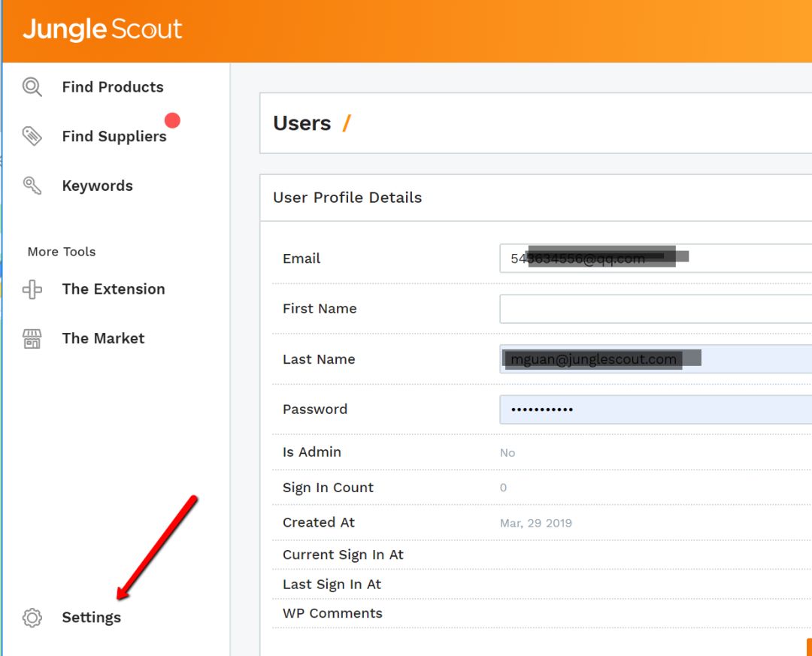Open Find Suppliers in the sidebar
The width and height of the screenshot is (812, 656).
click(x=114, y=136)
